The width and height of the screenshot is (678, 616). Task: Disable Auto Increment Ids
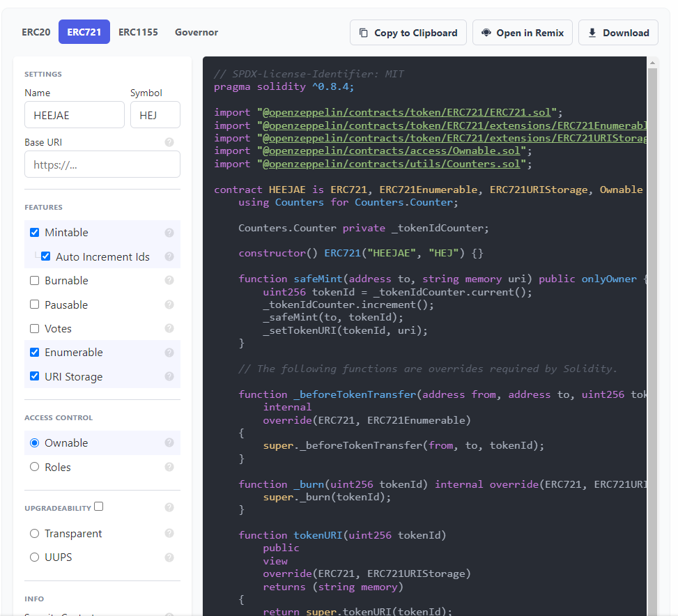46,256
